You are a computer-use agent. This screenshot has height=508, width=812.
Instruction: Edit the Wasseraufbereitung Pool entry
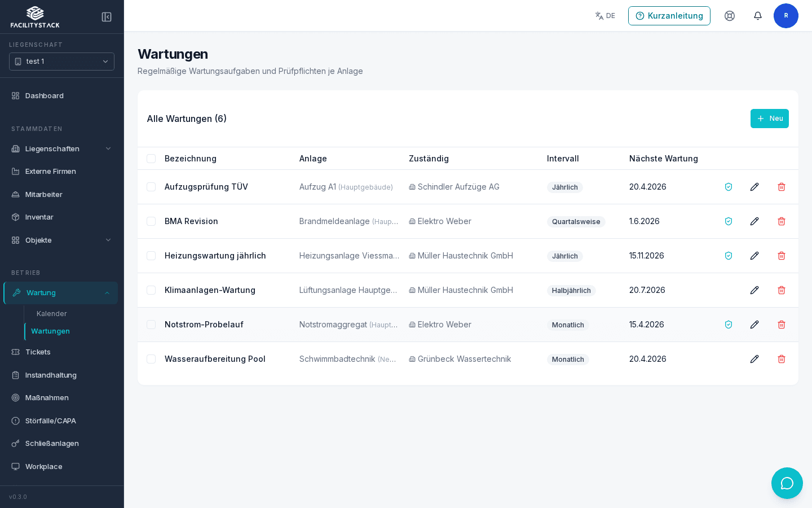[754, 359]
